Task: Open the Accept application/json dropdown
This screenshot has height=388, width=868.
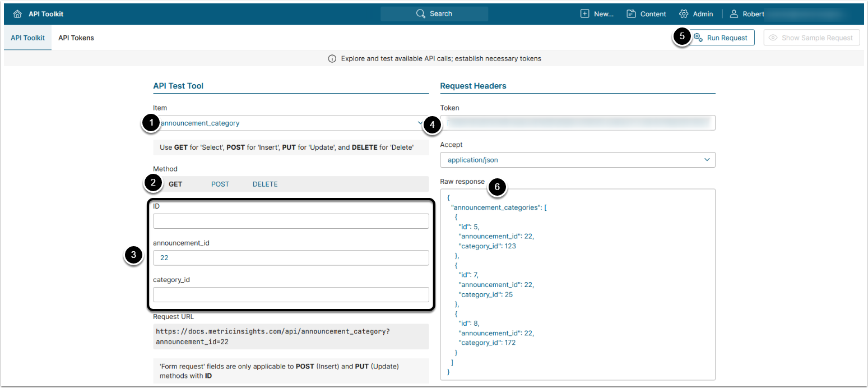Action: 578,160
